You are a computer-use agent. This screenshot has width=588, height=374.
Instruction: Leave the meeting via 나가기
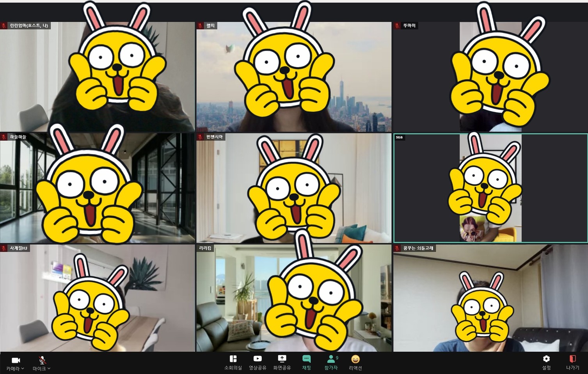point(572,362)
